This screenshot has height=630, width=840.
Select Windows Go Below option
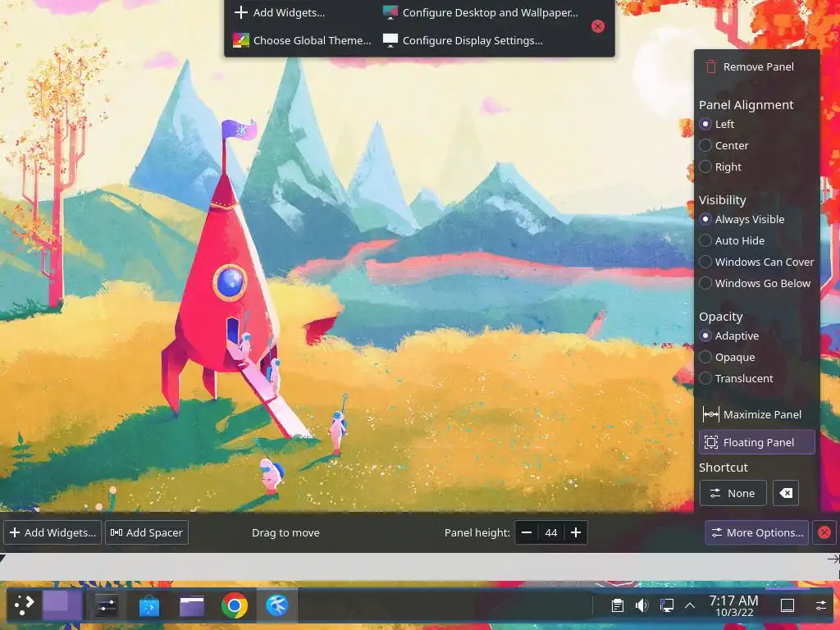coord(755,283)
